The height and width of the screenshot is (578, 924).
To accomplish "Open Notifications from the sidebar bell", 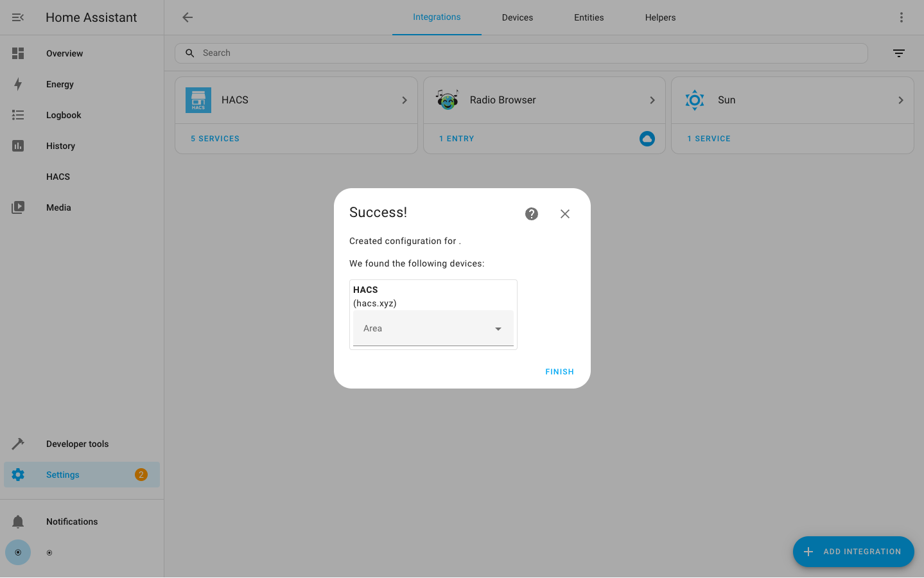I will pyautogui.click(x=18, y=521).
